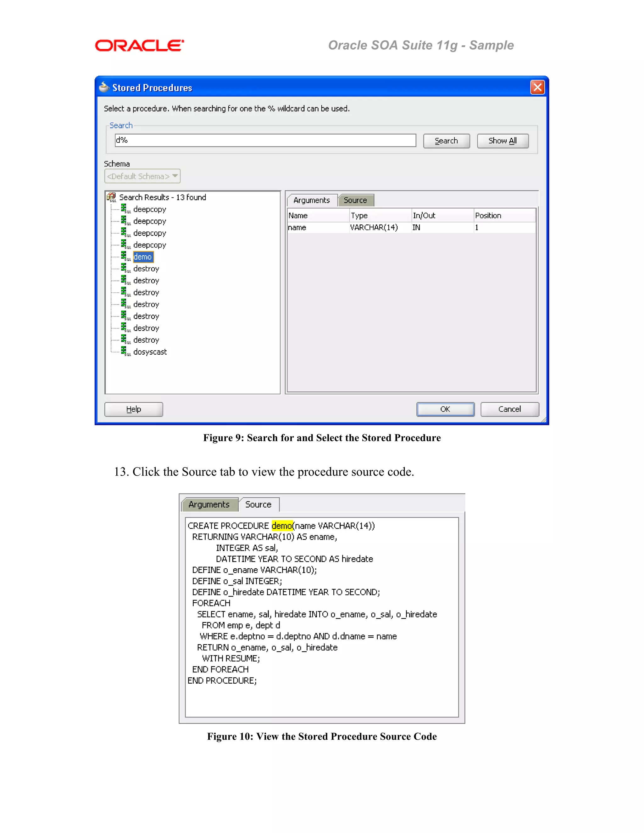
Task: Click the position value 1 cell
Action: [x=505, y=228]
